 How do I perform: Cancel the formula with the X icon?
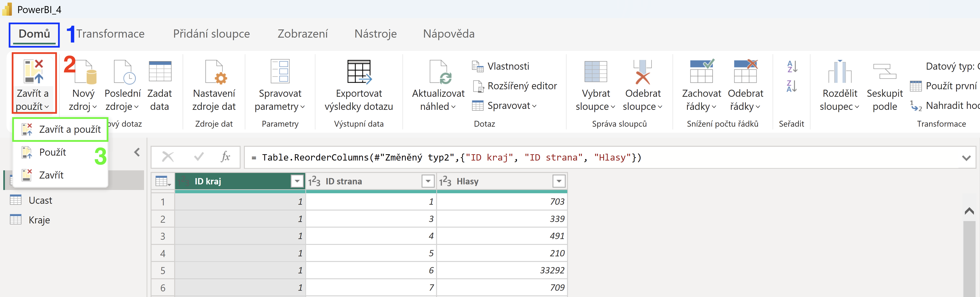point(168,157)
